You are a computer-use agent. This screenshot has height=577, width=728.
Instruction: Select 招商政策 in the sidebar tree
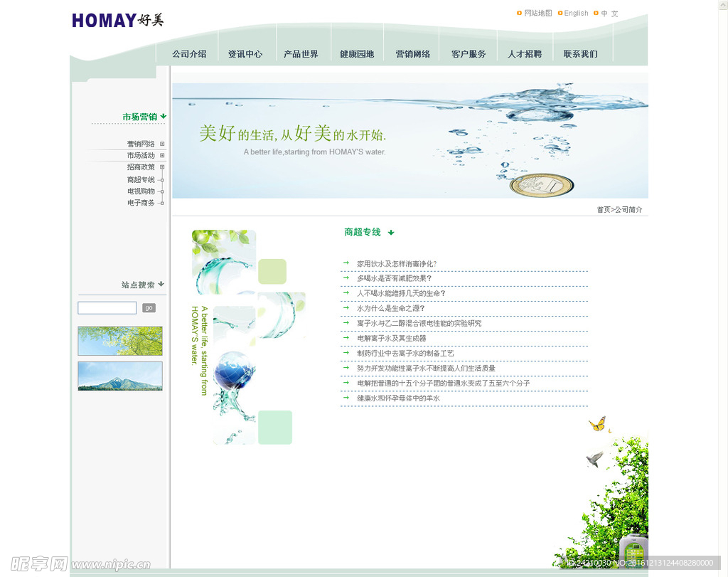[141, 166]
